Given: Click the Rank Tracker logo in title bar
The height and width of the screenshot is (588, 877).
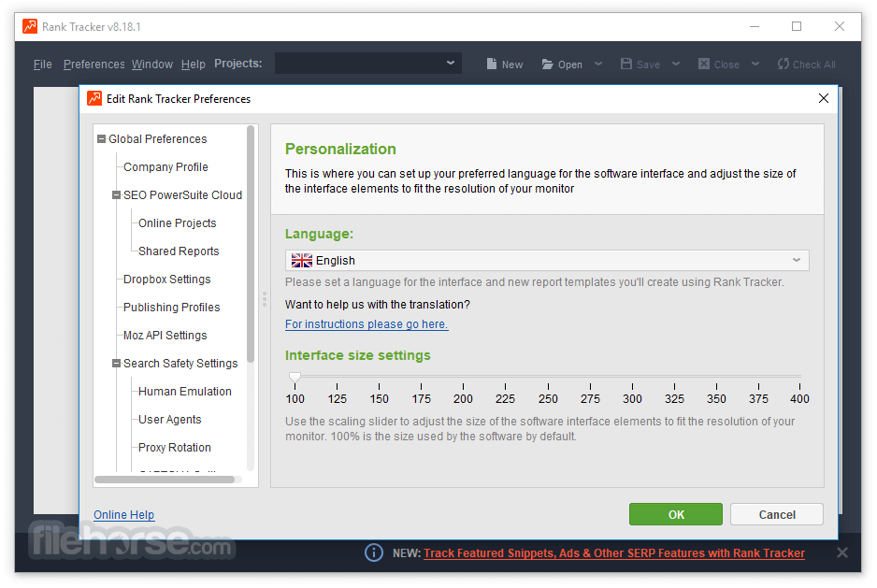Looking at the screenshot, I should (30, 26).
